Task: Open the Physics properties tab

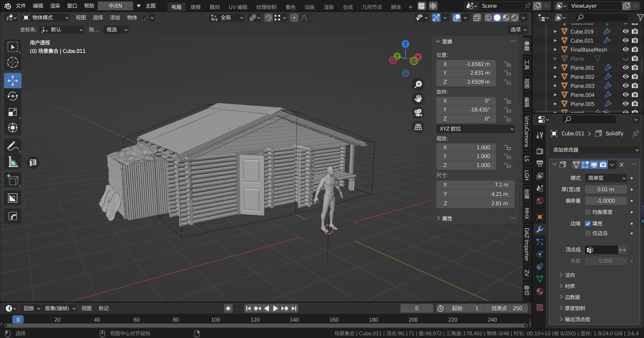Action: (x=540, y=254)
